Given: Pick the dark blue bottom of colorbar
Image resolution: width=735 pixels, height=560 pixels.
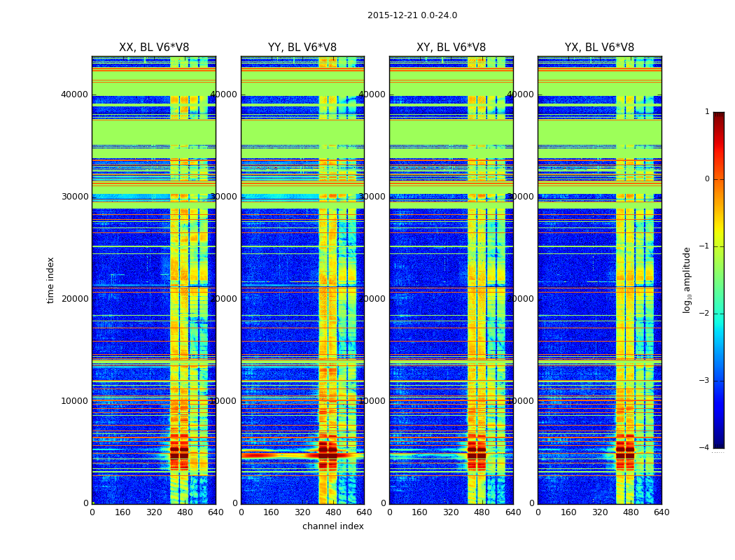Looking at the screenshot, I should 719,443.
